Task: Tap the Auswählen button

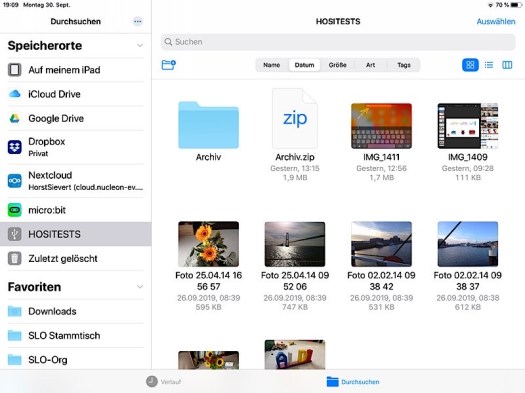Action: point(496,21)
